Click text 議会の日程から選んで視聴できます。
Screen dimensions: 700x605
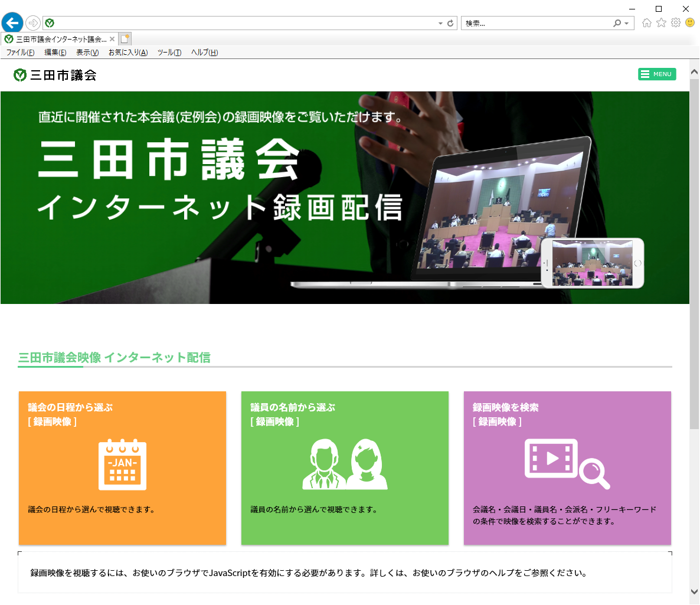[93, 509]
